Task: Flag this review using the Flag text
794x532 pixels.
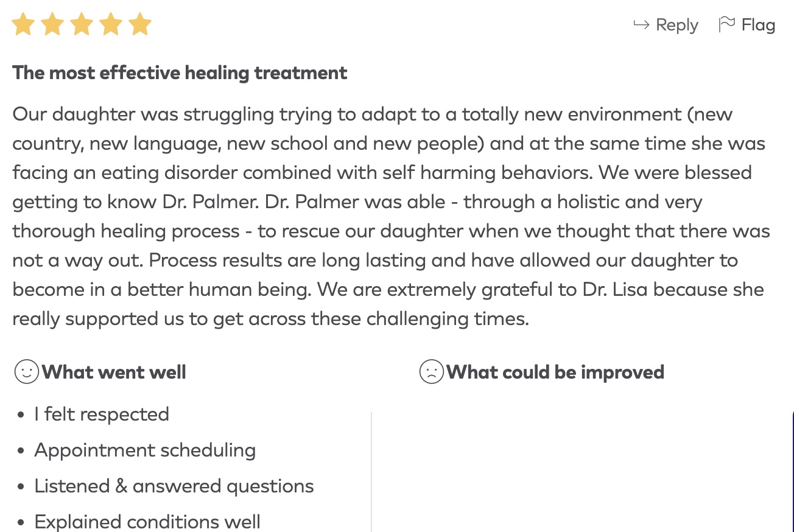Action: pyautogui.click(x=758, y=25)
